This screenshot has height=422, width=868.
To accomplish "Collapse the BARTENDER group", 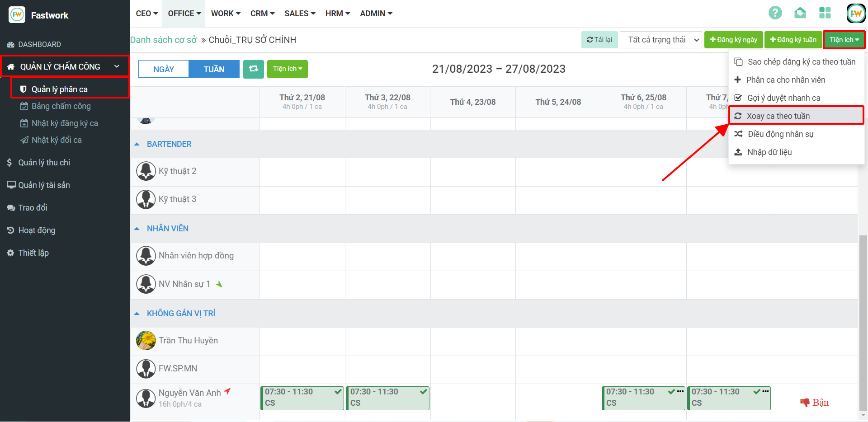I will coord(137,144).
